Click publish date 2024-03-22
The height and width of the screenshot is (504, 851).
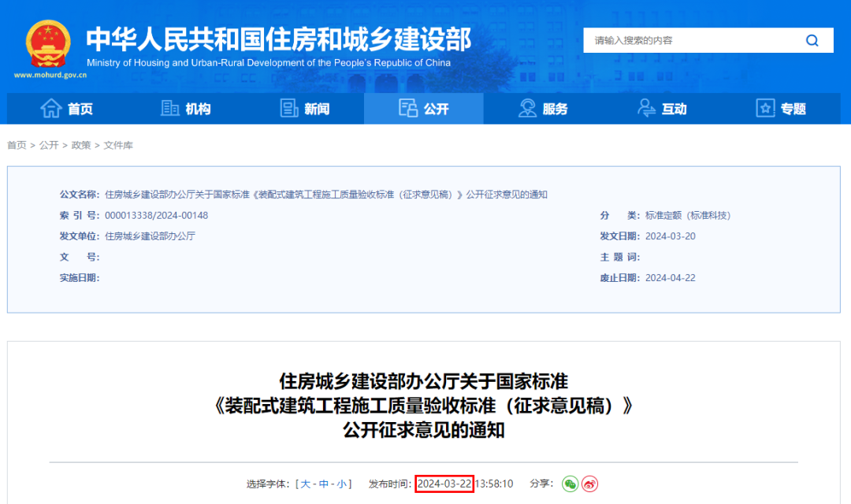pos(444,484)
